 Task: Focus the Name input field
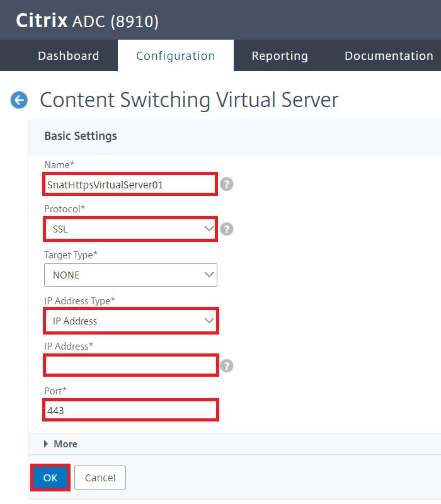(x=130, y=184)
